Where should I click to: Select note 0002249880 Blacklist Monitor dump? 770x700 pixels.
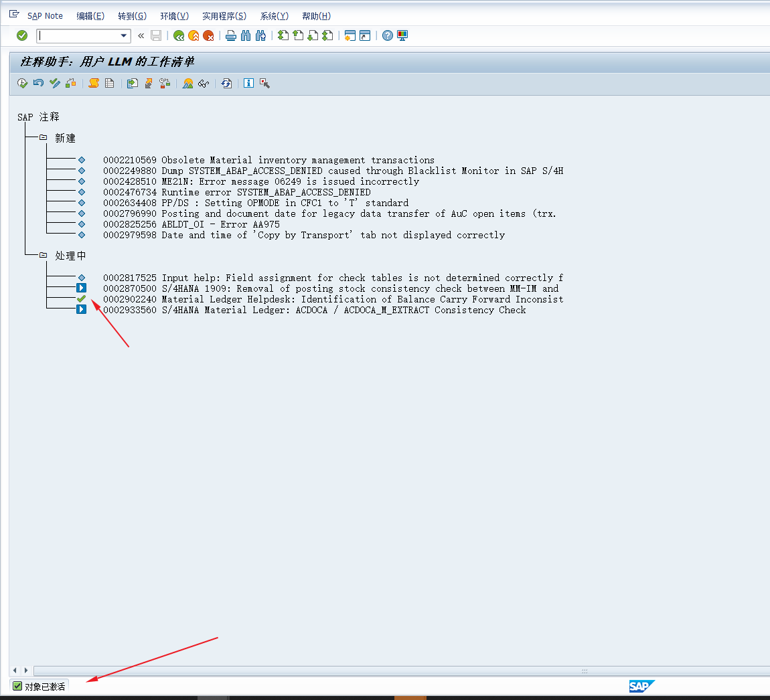point(333,171)
